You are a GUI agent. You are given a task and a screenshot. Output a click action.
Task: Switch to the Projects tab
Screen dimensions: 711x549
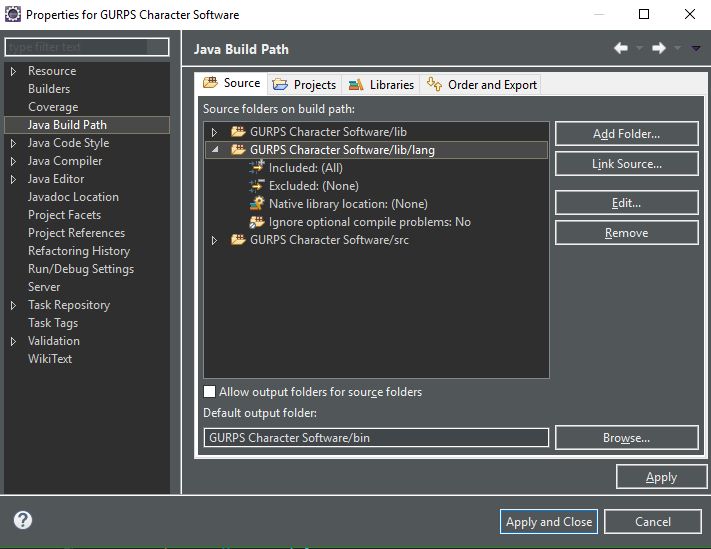(x=304, y=85)
